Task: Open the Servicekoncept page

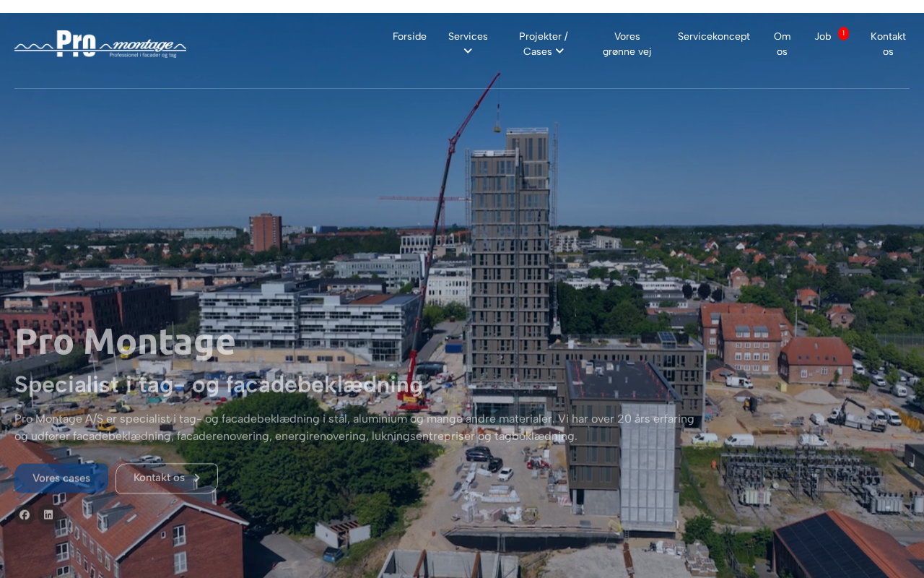Action: tap(713, 36)
